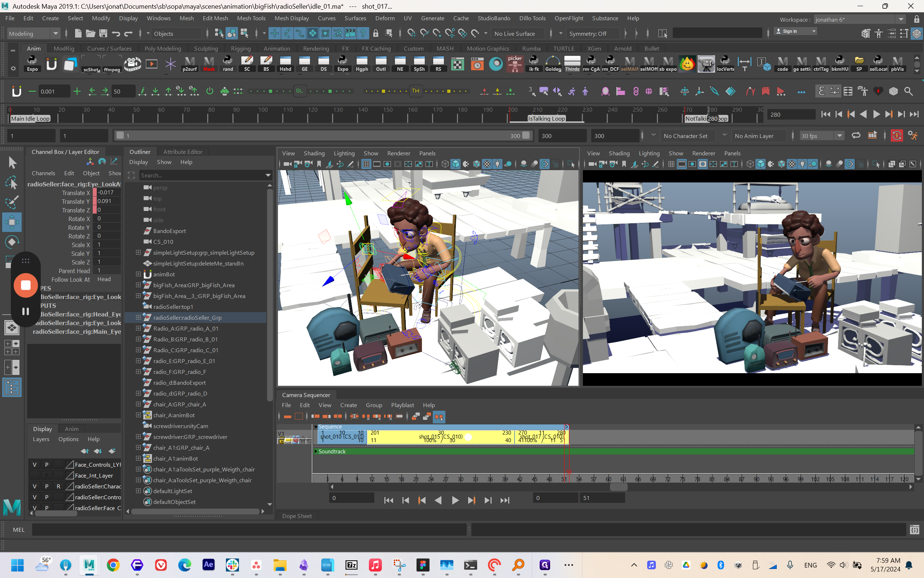The image size is (924, 578).
Task: Open Outliner search filter dropdown arrow
Action: (268, 175)
